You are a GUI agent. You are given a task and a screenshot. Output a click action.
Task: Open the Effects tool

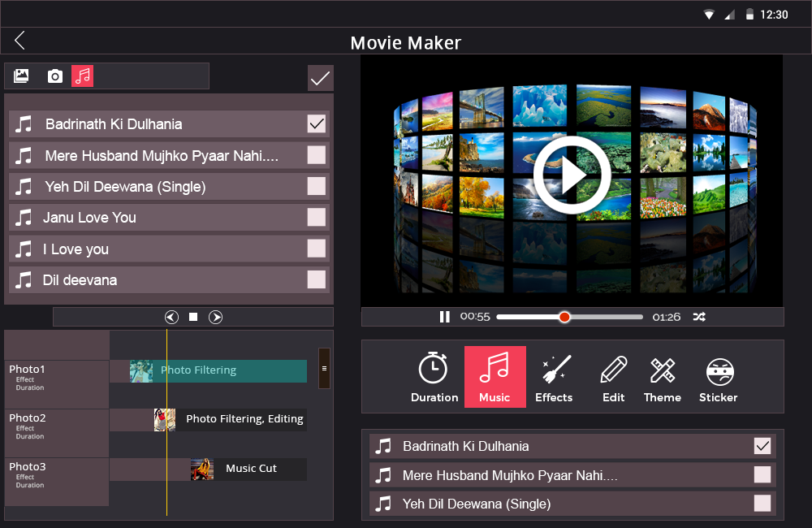554,377
